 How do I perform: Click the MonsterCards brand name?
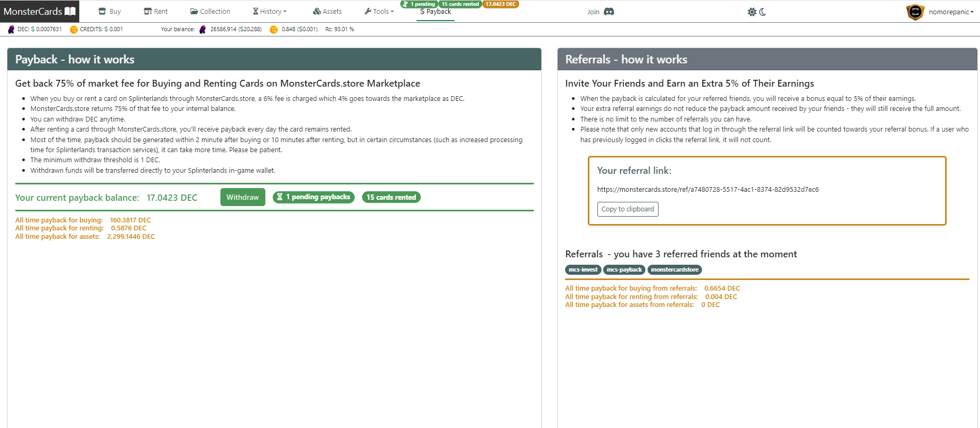33,11
